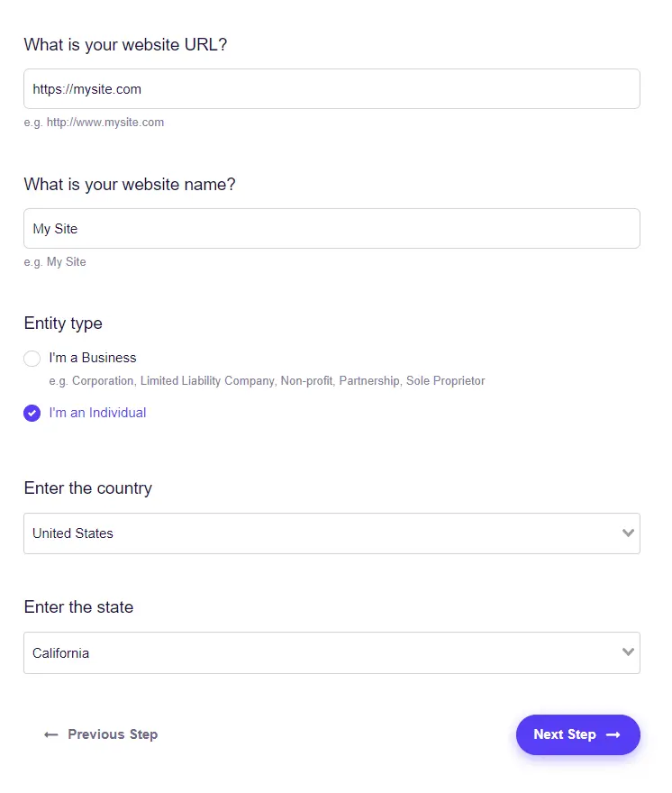Click the left arrow icon beside Previous Step
This screenshot has width=672, height=793.
tap(51, 735)
